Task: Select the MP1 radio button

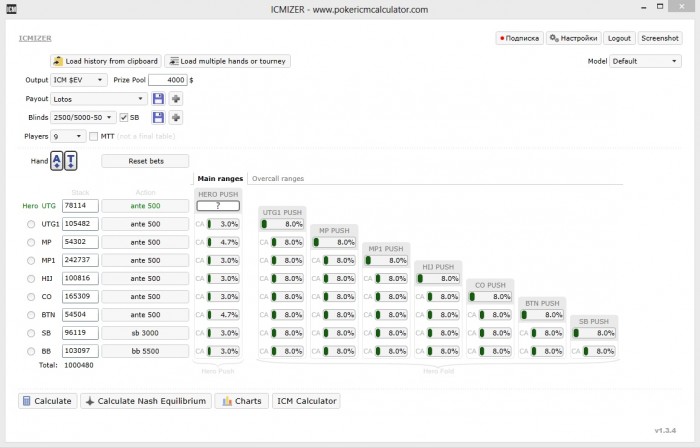Action: click(31, 260)
